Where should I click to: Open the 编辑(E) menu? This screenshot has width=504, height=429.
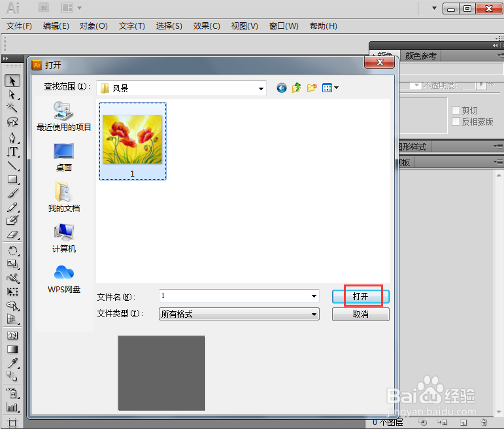click(56, 26)
